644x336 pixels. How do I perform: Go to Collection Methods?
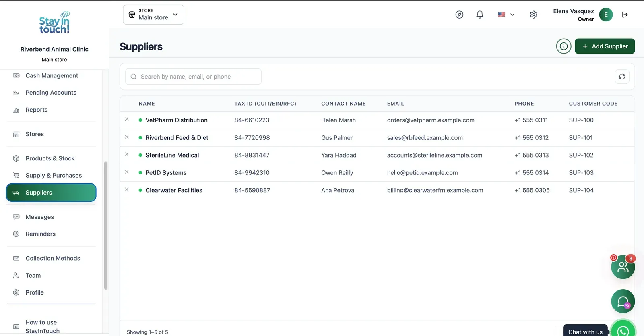[52, 259]
